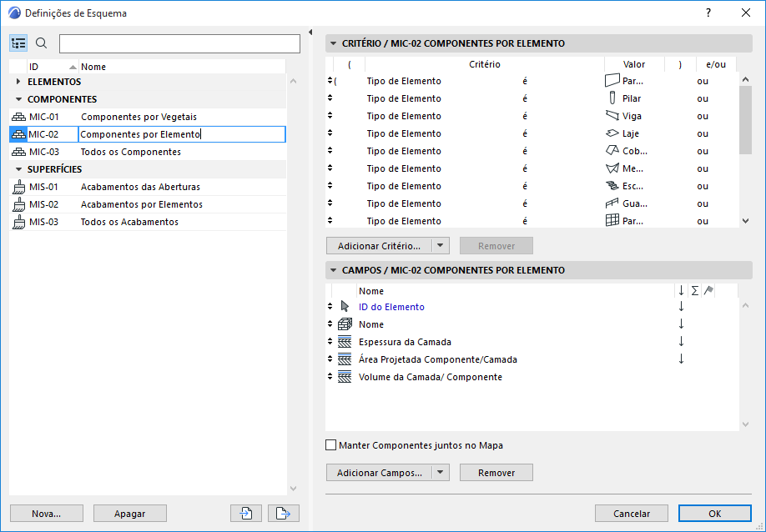
Task: Click the flag column header icon
Action: pyautogui.click(x=708, y=291)
